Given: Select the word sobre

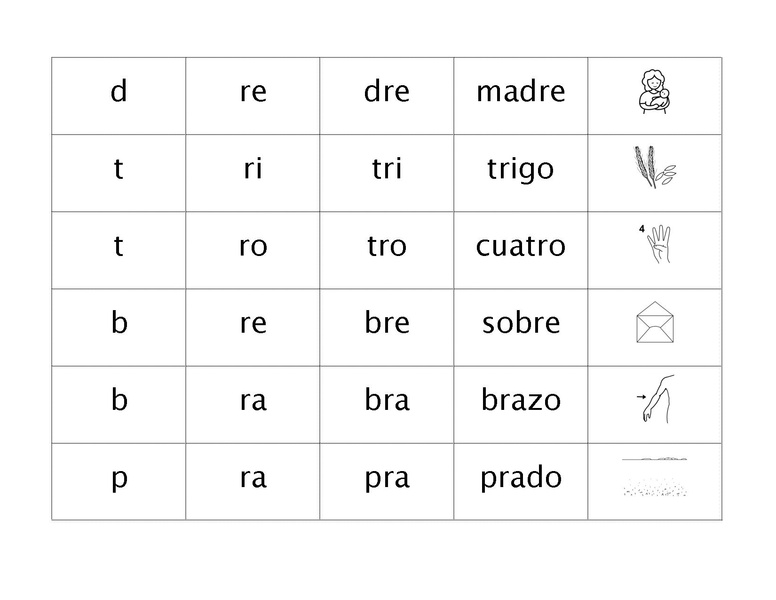Looking at the screenshot, I should coord(521,323).
